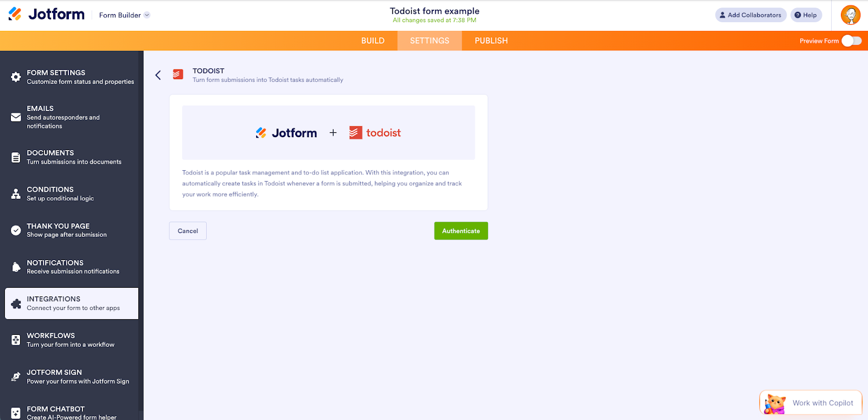Open the Work with Copilot button

click(811, 403)
